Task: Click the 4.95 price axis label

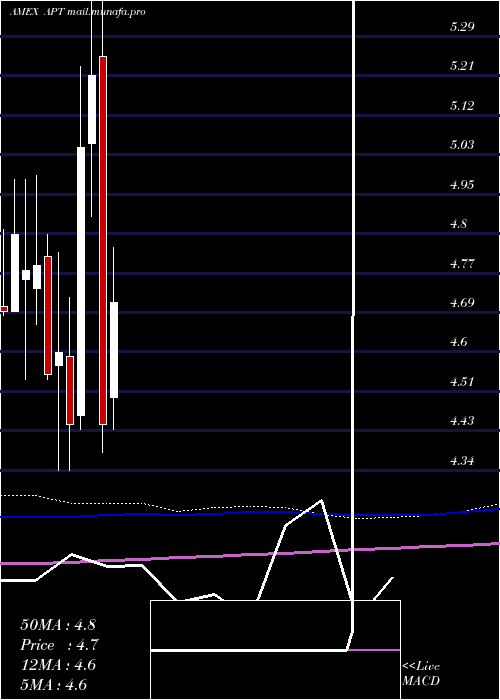Action: pyautogui.click(x=462, y=184)
